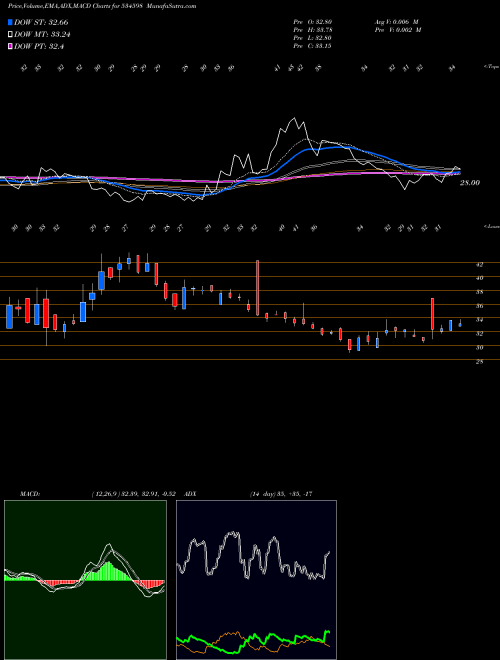
Task: Click the 34 price axis label
Action: click(x=479, y=320)
